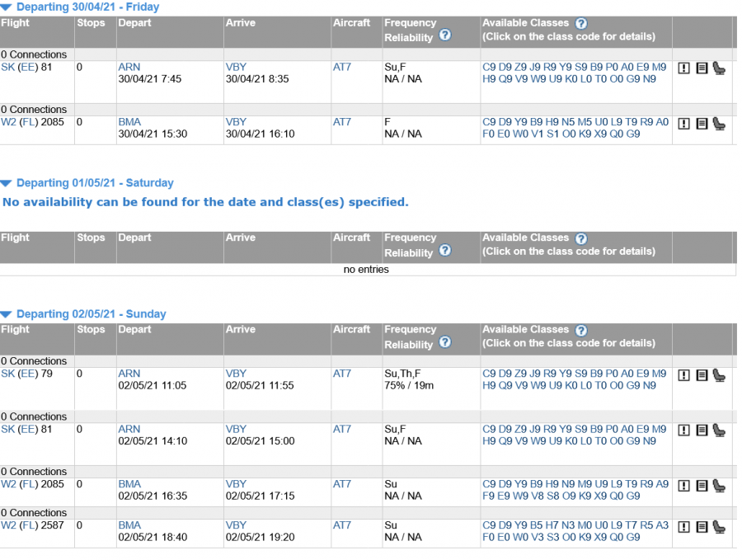Open details list icon for W2 2085 departing 16:35

point(702,486)
